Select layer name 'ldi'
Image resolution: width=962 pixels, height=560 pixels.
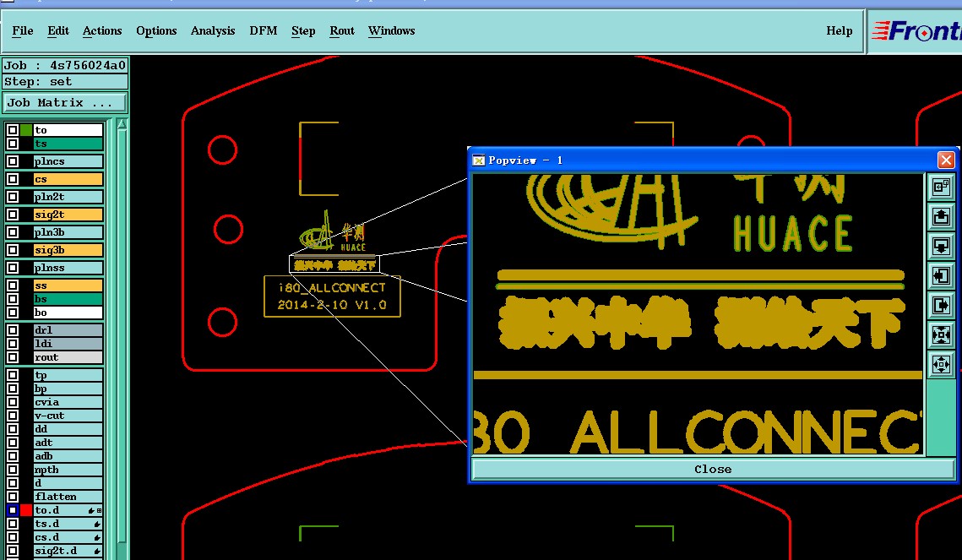(x=68, y=344)
